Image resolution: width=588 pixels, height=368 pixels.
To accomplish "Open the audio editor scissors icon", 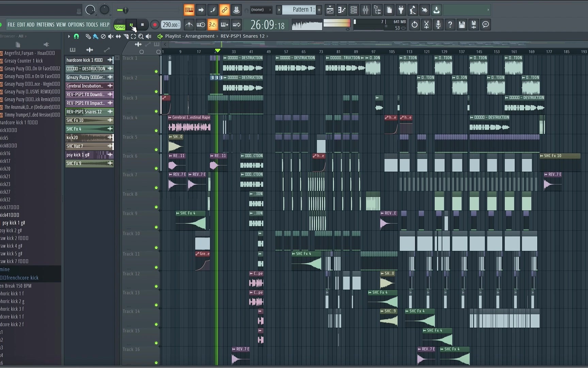I will coord(426,25).
